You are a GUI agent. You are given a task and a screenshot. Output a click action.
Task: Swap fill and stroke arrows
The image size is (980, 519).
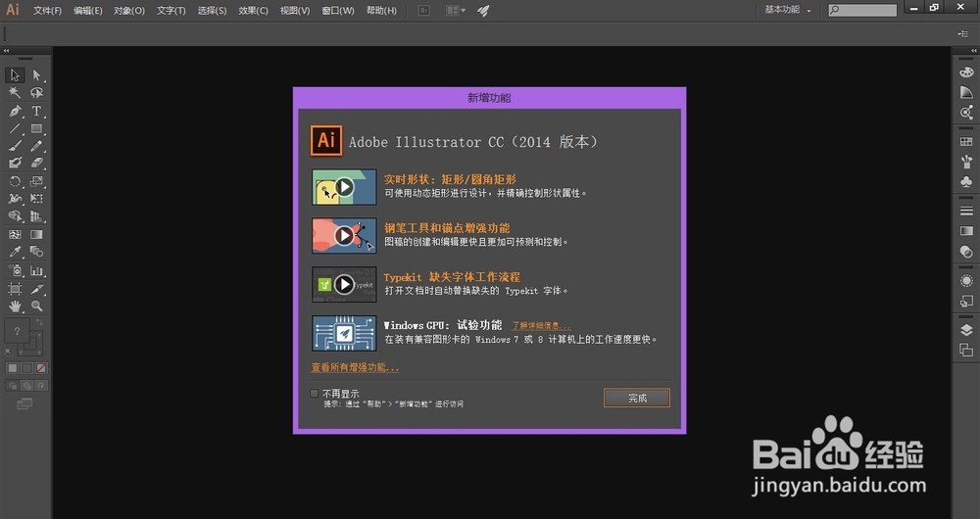pyautogui.click(x=39, y=321)
